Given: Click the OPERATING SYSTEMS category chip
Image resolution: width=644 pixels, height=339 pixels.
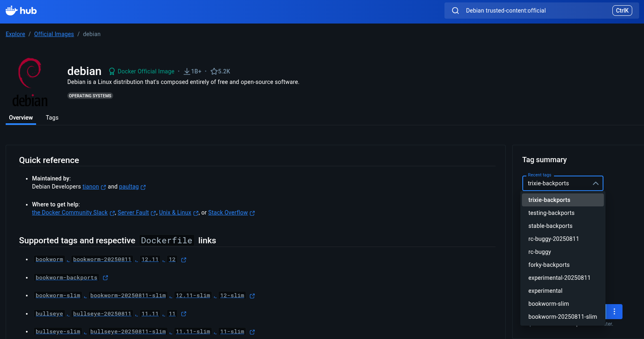Looking at the screenshot, I should [90, 96].
